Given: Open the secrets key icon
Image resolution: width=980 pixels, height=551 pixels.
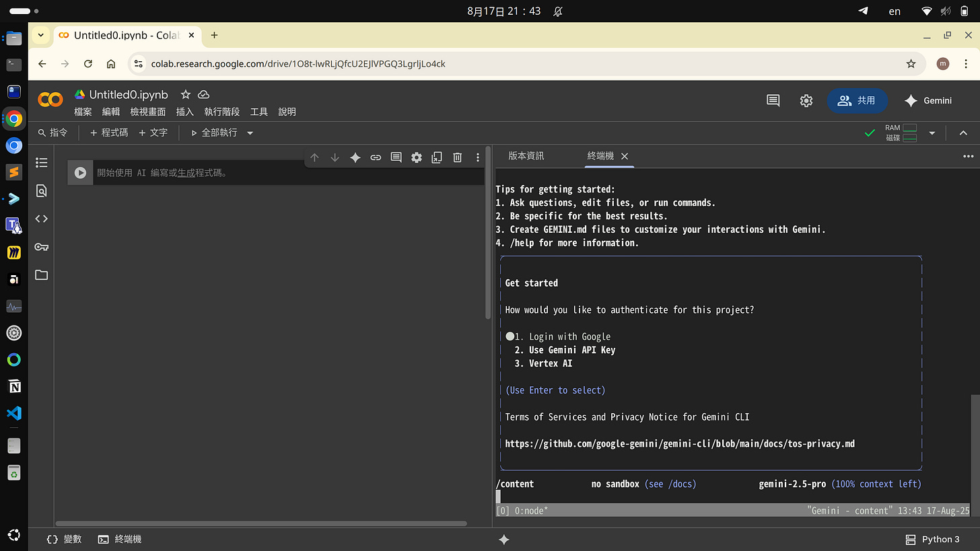Looking at the screenshot, I should coord(42,247).
